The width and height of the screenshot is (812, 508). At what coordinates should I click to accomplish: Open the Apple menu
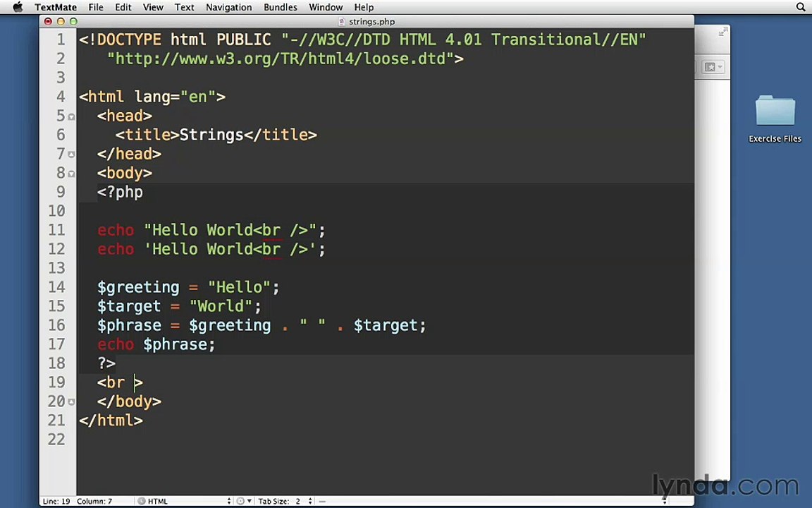(18, 7)
